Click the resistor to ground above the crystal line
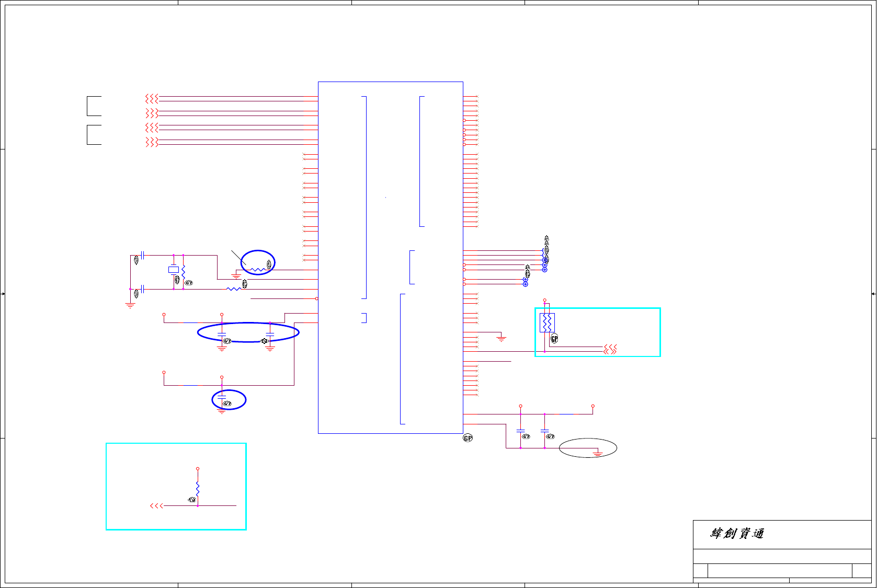 point(258,270)
